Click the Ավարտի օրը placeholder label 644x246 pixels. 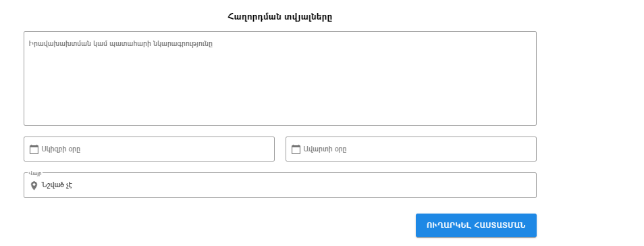tap(325, 149)
